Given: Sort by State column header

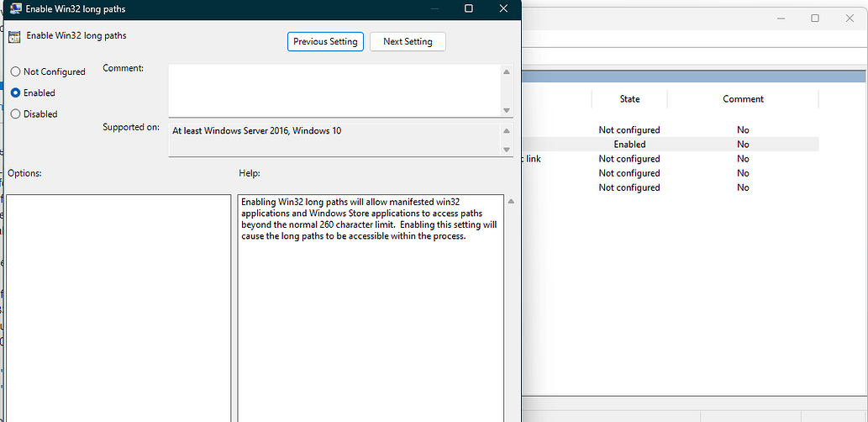Looking at the screenshot, I should 629,99.
